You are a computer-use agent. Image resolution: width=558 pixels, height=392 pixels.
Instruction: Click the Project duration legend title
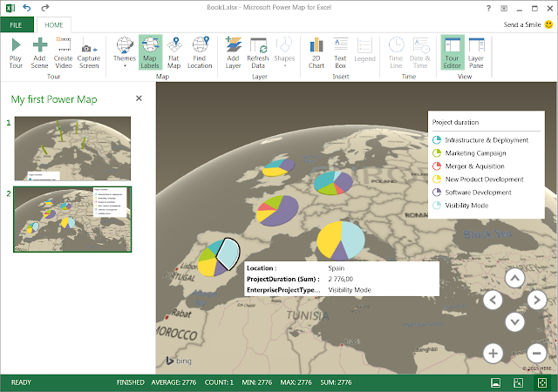coord(455,122)
